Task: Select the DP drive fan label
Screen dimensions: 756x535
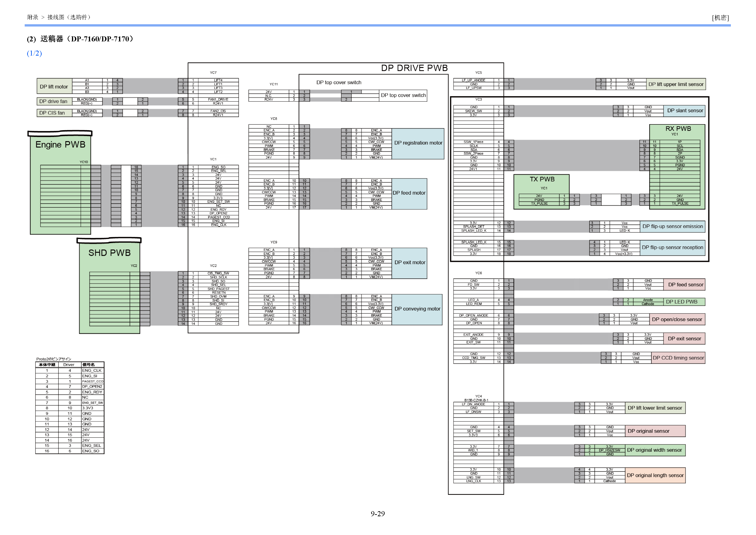Action: (x=54, y=101)
